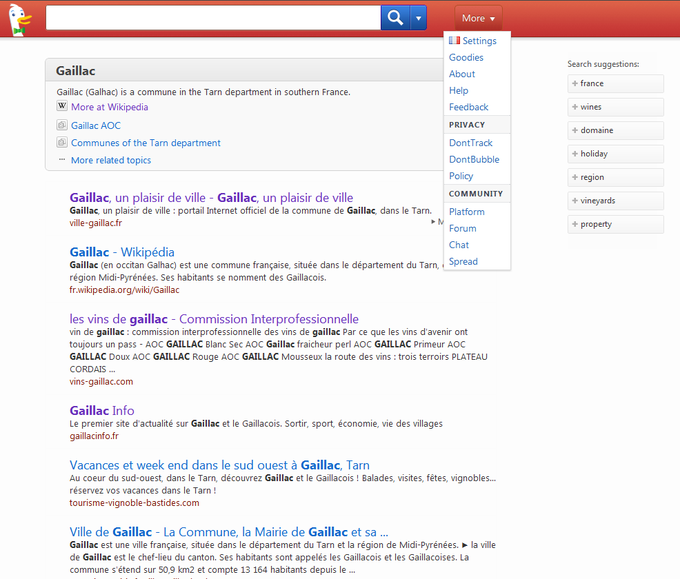The image size is (680, 579).
Task: Collapse the More menu button
Action: point(478,18)
